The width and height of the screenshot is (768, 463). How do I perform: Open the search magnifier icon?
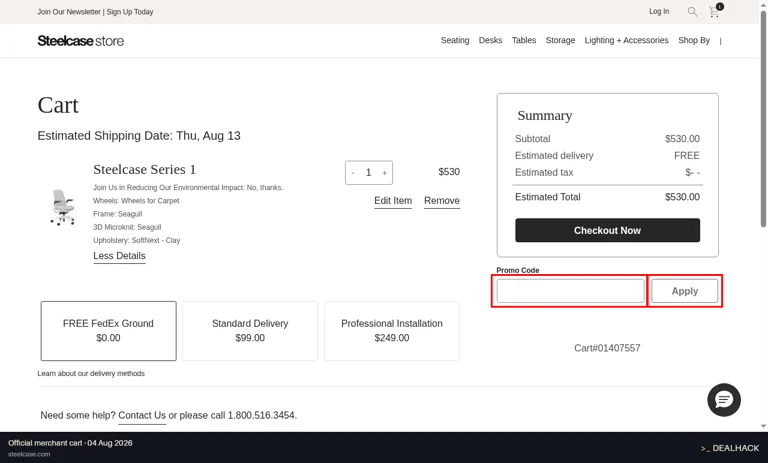692,12
